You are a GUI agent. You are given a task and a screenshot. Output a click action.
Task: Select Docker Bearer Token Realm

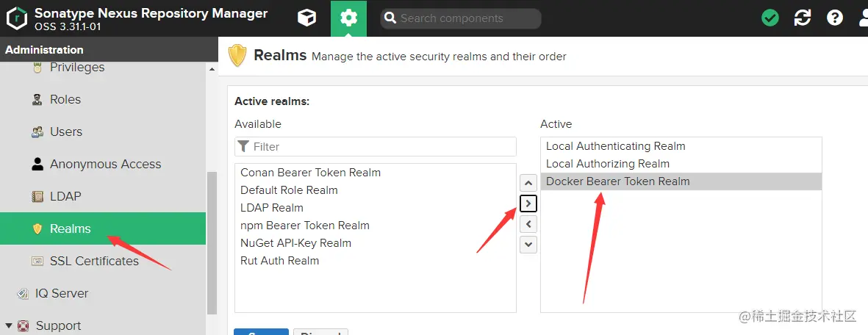pyautogui.click(x=681, y=181)
